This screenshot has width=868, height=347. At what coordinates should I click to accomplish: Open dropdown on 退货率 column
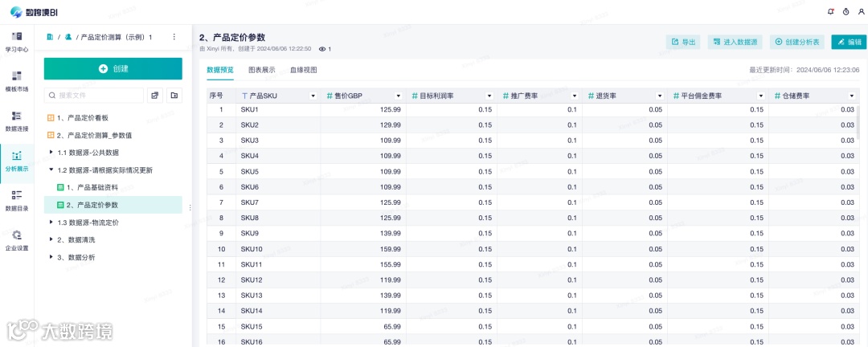660,96
